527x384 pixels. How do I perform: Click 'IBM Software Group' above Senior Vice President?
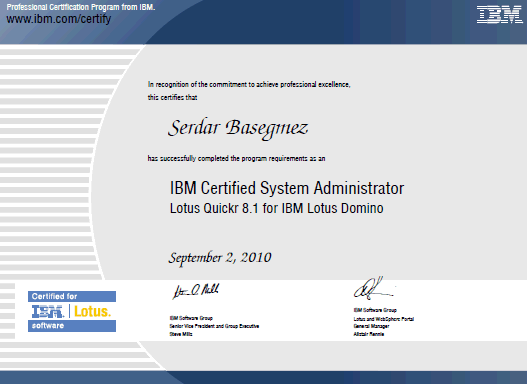click(x=191, y=318)
